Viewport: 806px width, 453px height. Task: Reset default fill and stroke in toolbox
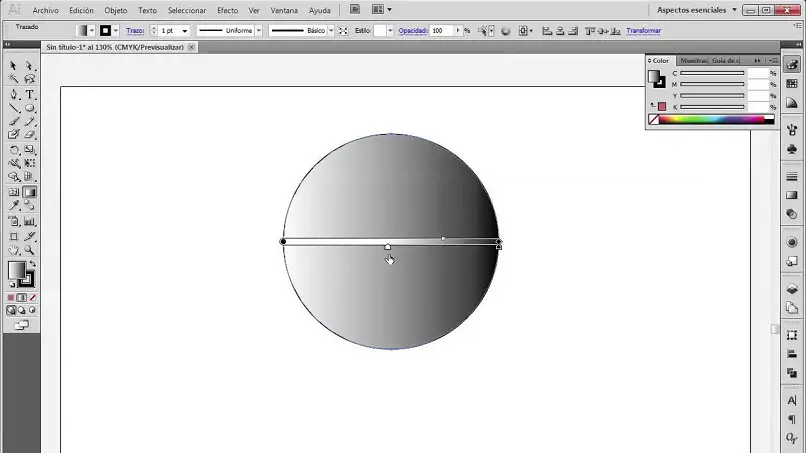(x=12, y=284)
